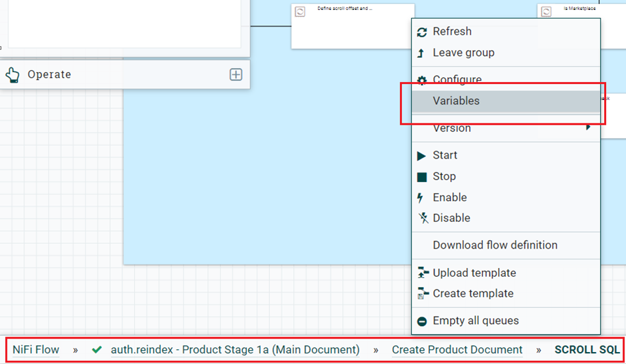Open auth.reindex Product Stage 1a breadcrumb
The image size is (626, 364).
[235, 350]
